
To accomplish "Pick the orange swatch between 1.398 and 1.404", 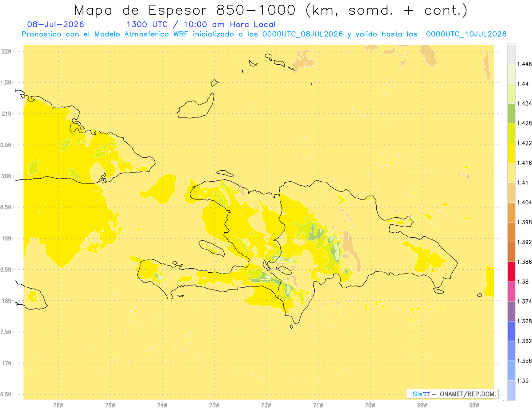I will (x=511, y=212).
